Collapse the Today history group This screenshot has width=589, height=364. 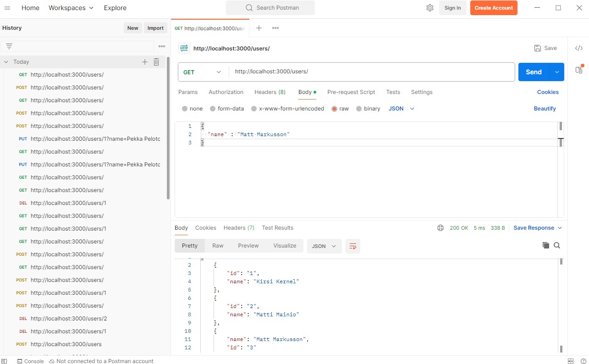(x=6, y=62)
